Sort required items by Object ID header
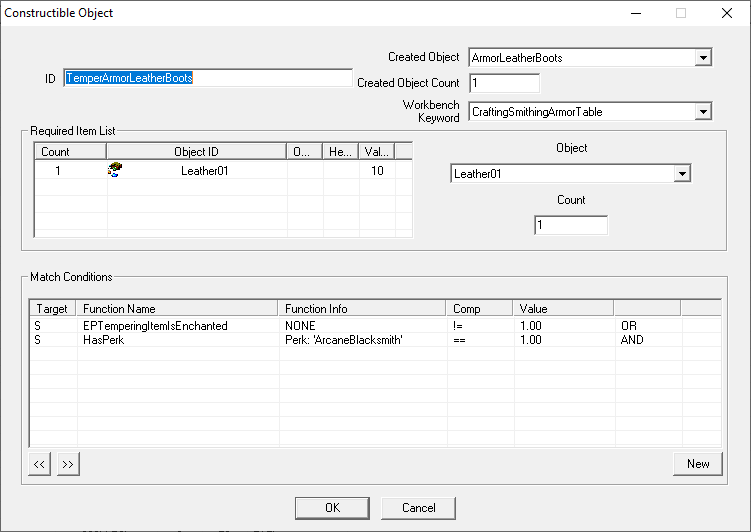Image resolution: width=751 pixels, height=532 pixels. coord(196,152)
